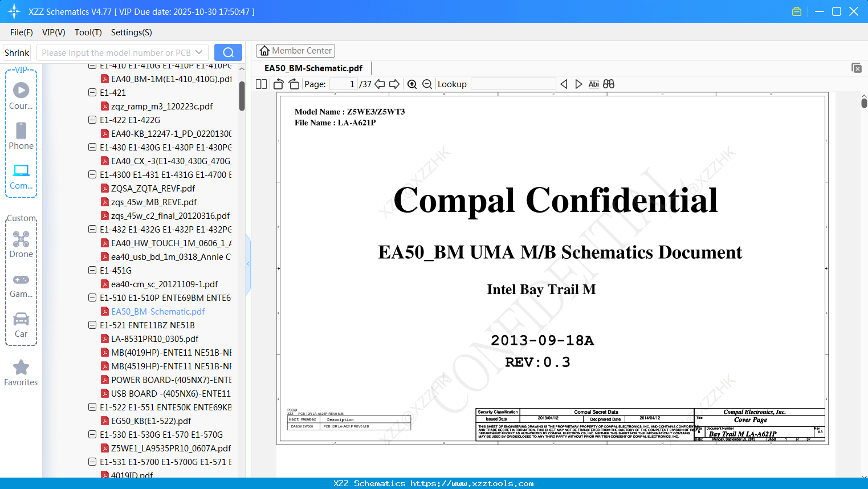This screenshot has width=868, height=489.
Task: Open the zqs_45w_MB_REVE.pdf file
Action: coord(154,202)
